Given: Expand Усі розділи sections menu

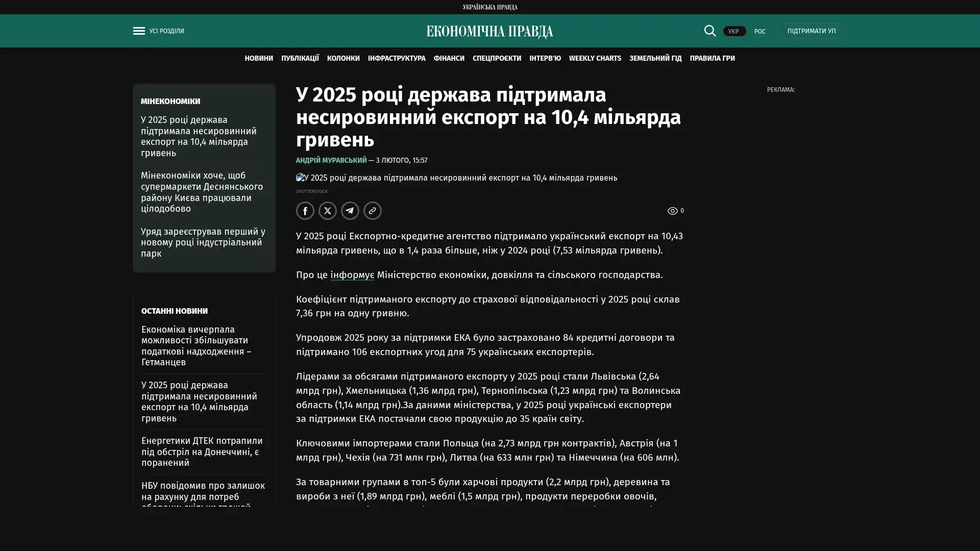Looking at the screenshot, I should point(166,31).
